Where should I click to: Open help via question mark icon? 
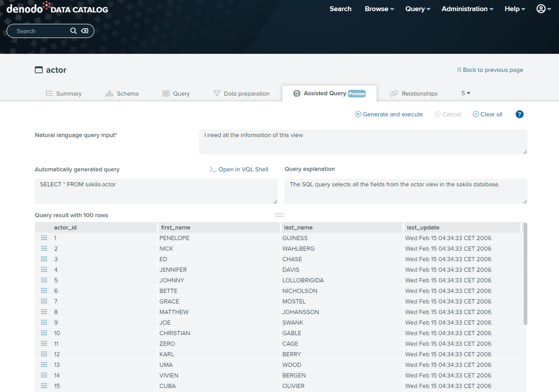point(519,114)
